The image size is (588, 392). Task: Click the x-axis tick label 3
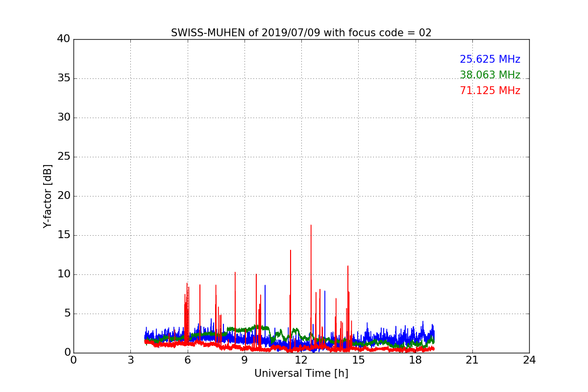click(x=130, y=360)
